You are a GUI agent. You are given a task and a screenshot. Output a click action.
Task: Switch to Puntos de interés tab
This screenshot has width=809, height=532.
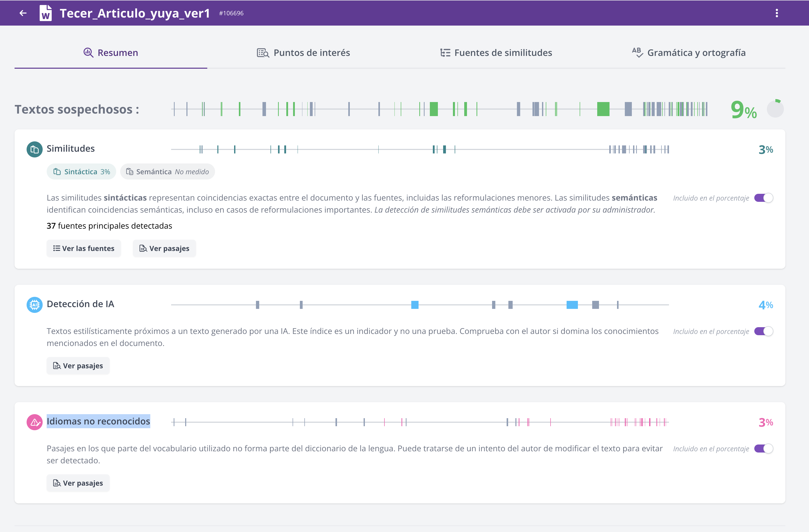303,53
